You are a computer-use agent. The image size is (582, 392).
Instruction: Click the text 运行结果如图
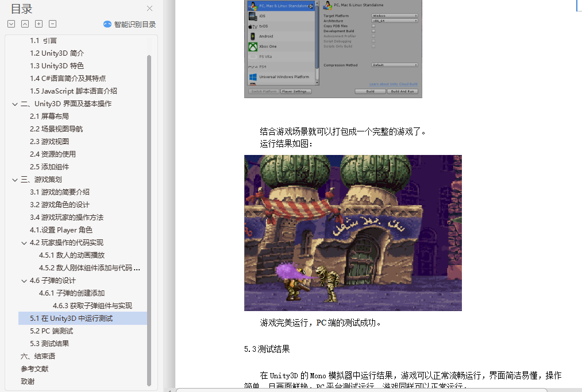pos(286,143)
